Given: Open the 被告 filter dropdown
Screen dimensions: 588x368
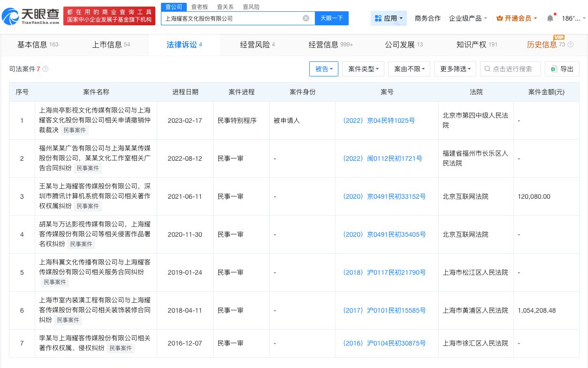Looking at the screenshot, I should (x=324, y=69).
